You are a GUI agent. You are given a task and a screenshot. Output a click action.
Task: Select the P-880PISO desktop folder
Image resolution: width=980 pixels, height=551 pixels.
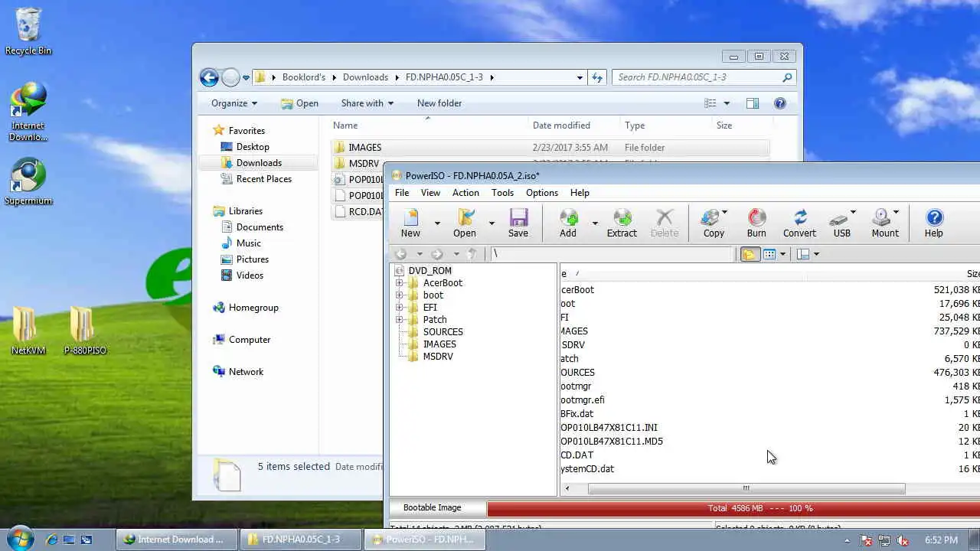(x=85, y=331)
